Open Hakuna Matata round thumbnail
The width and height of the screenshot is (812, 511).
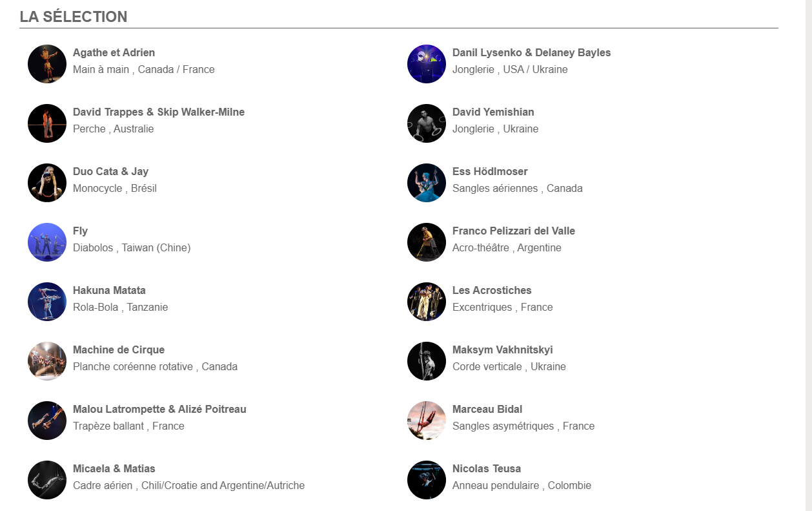pyautogui.click(x=47, y=302)
